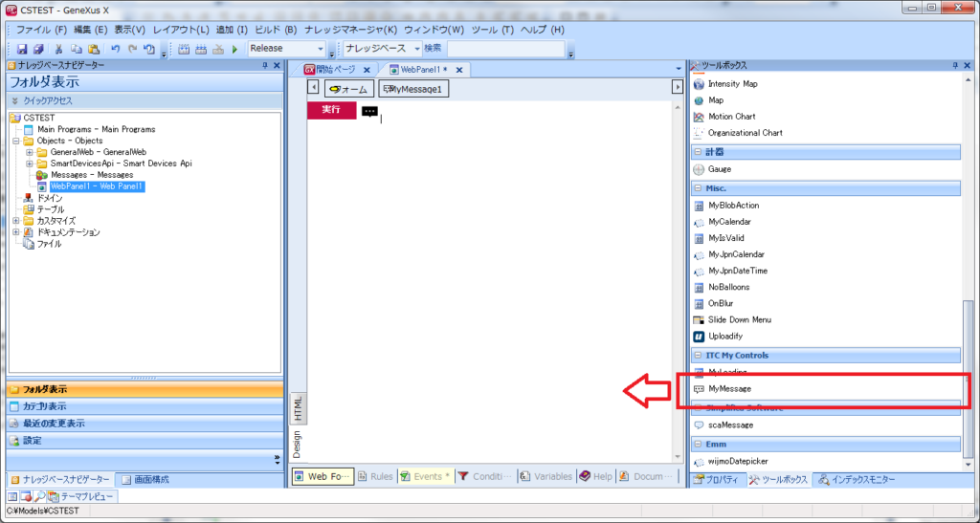Viewport: 980px width, 523px height.
Task: Click the 検索 search input field
Action: coord(505,49)
